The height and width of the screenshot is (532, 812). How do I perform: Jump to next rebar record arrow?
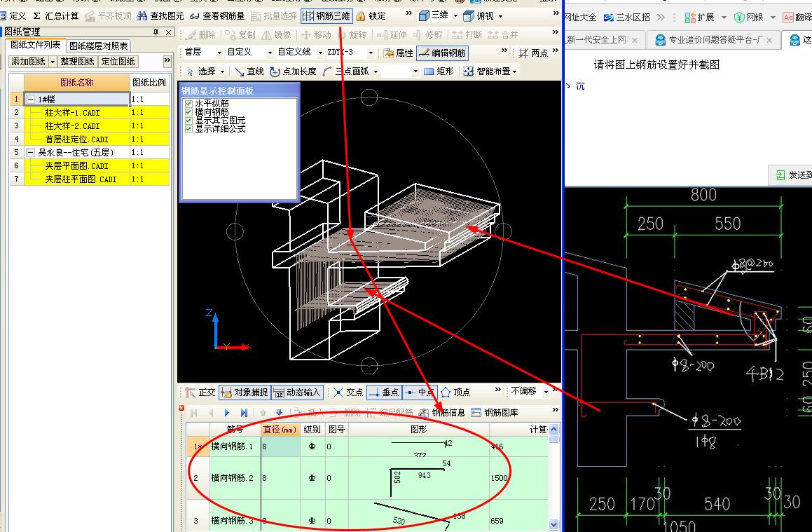pos(227,413)
